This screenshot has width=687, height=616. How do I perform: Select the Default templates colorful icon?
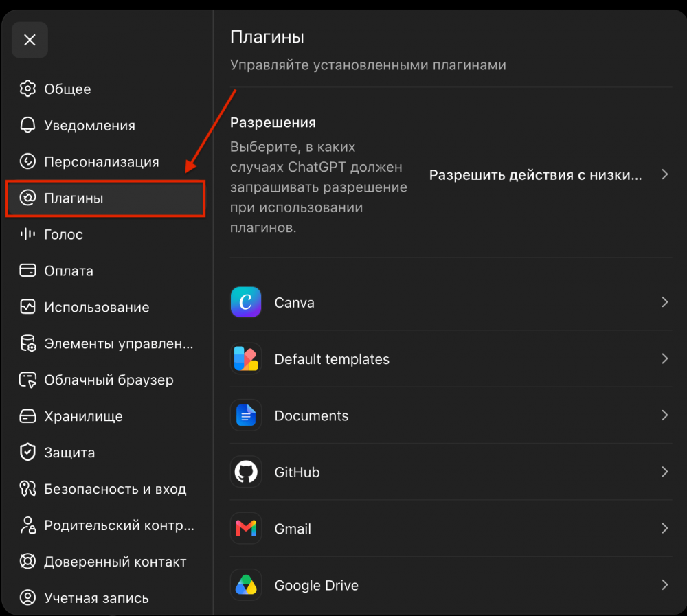tap(246, 359)
